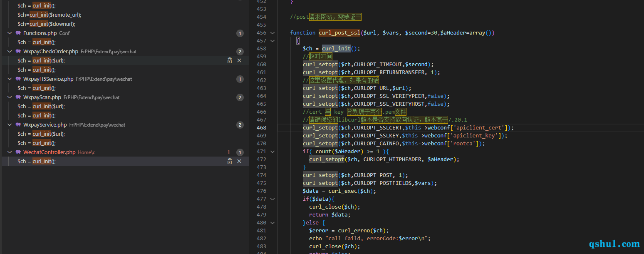Click the PHP file icon beside WechatController.php
The height and width of the screenshot is (254, 644).
(18, 152)
